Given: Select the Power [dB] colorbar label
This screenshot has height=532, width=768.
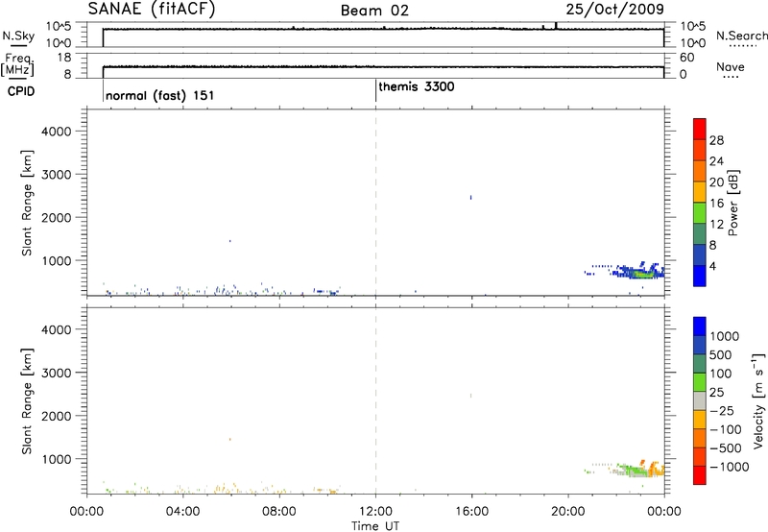Looking at the screenshot, I should click(732, 203).
